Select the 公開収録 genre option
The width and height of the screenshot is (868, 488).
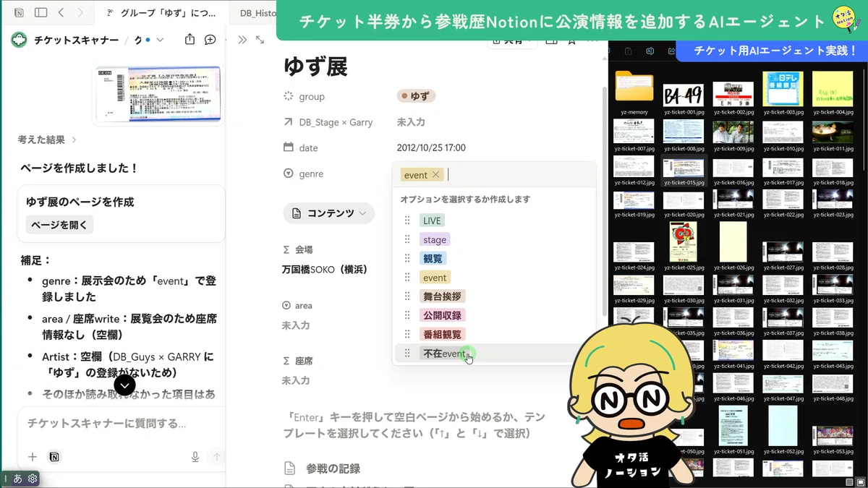(x=442, y=315)
